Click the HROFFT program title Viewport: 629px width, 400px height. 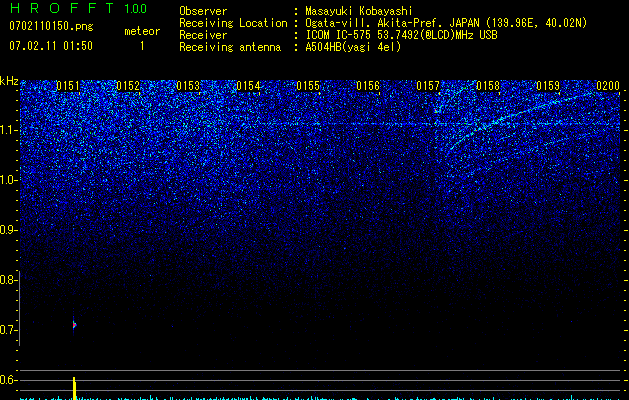[62, 8]
